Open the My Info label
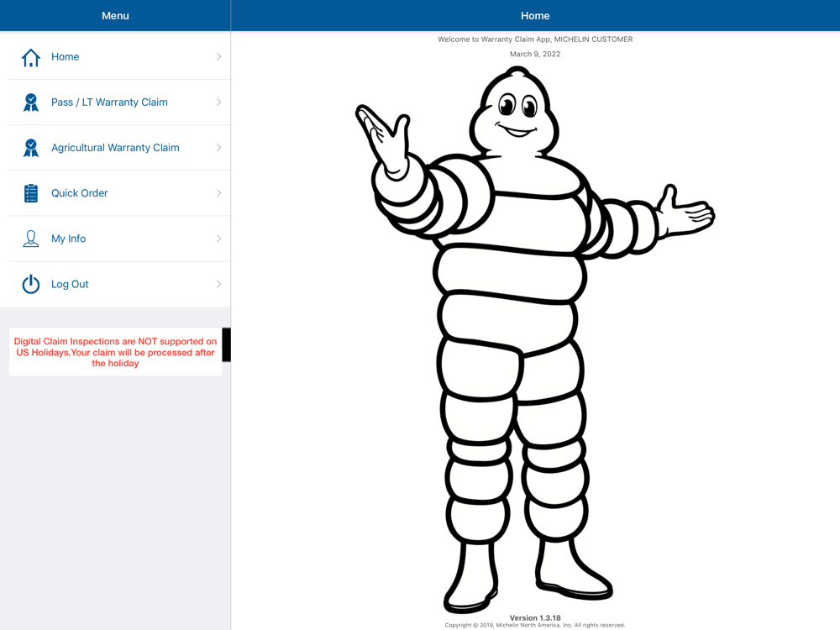Screen dimensions: 840x630 click(x=68, y=239)
